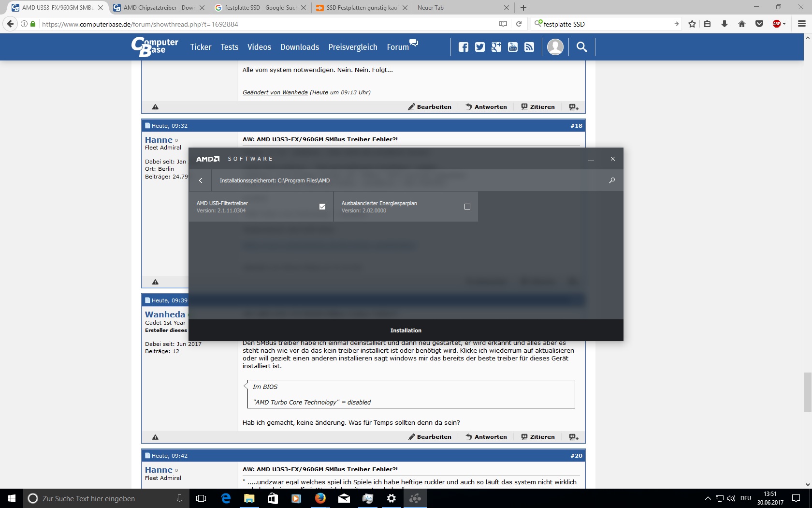Switch to festplatte SSD Google tab

click(x=260, y=8)
